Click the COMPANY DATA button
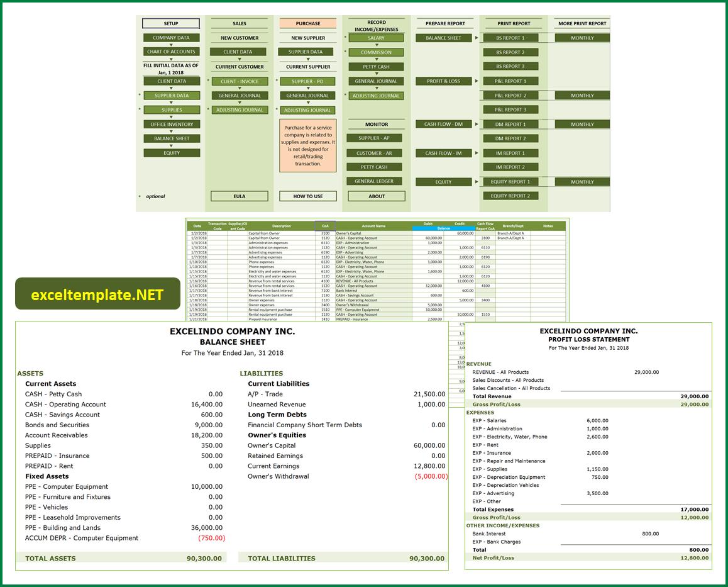This screenshot has height=587, width=728. pos(172,38)
